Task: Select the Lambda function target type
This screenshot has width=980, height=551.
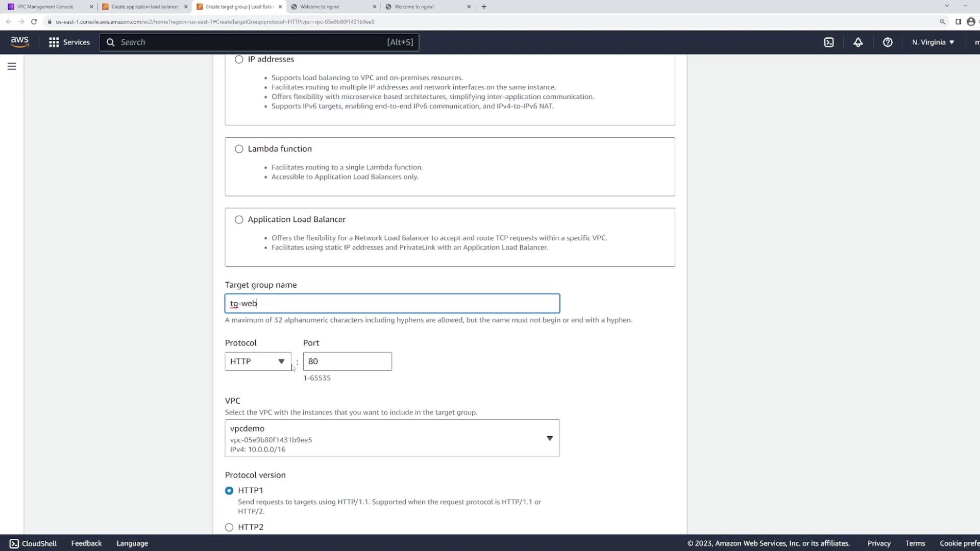Action: pos(239,149)
